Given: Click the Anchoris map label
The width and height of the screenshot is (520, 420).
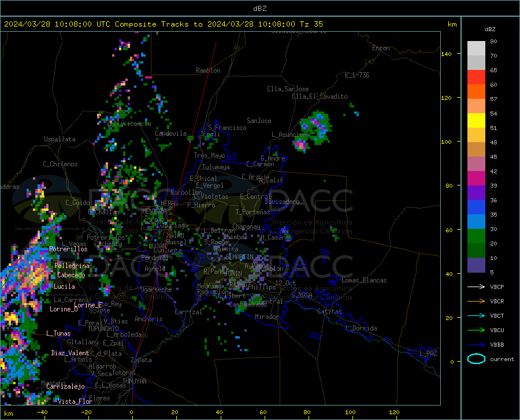Looking at the screenshot, I should (x=148, y=319).
